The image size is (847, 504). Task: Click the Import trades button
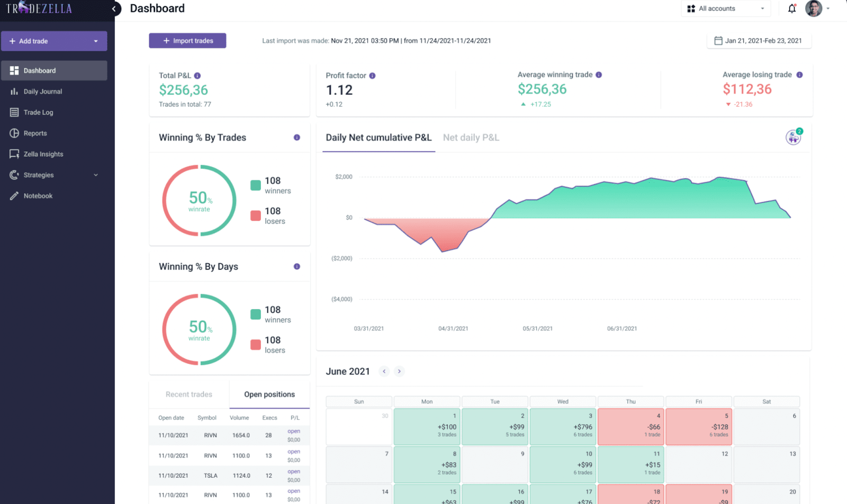click(187, 40)
